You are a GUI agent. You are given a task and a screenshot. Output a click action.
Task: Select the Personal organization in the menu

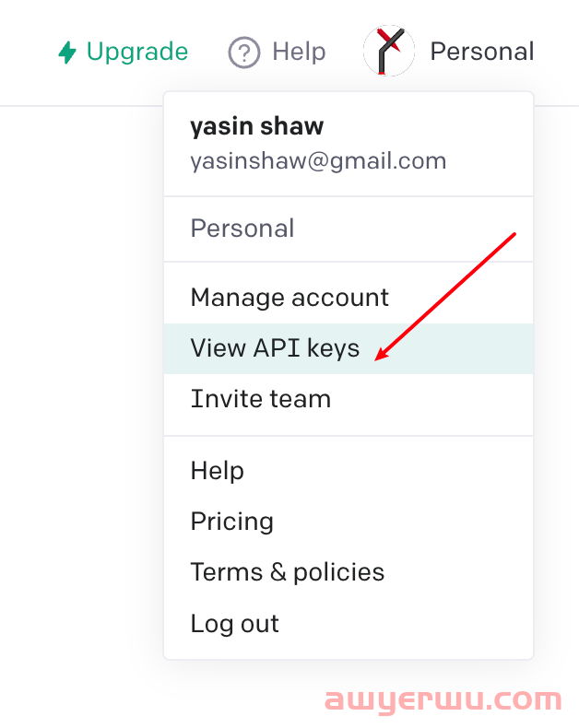point(242,229)
